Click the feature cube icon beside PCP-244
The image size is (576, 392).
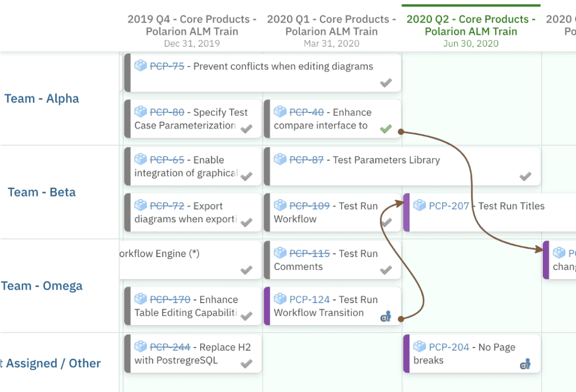tap(140, 346)
